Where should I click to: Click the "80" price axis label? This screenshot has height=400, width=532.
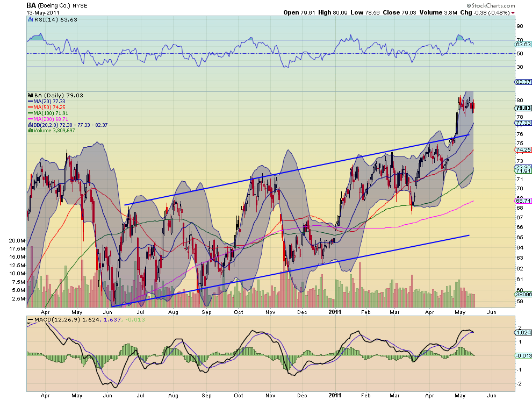(520, 101)
